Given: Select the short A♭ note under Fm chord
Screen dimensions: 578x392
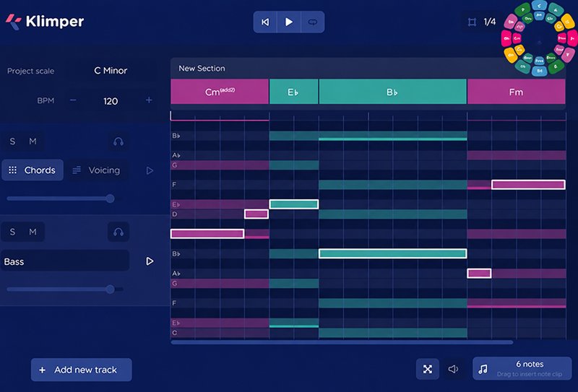Looking at the screenshot, I should tap(479, 274).
